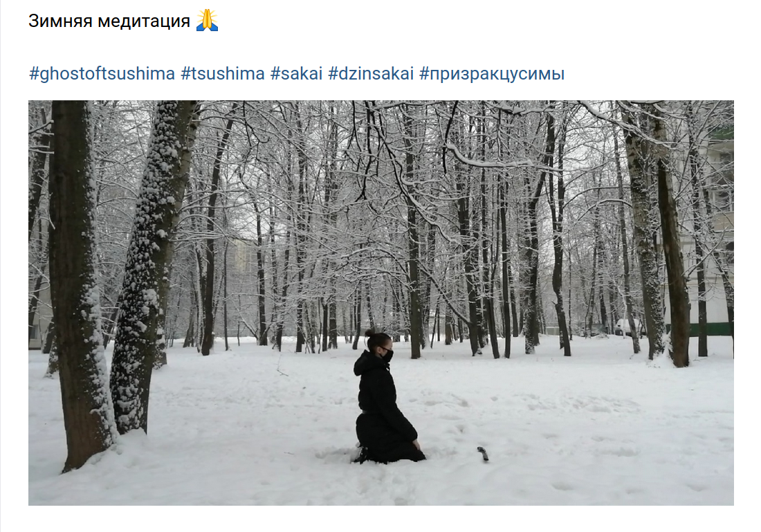Screen dimensions: 761x532
Task: Follow the #sakai hashtag
Action: coord(296,74)
